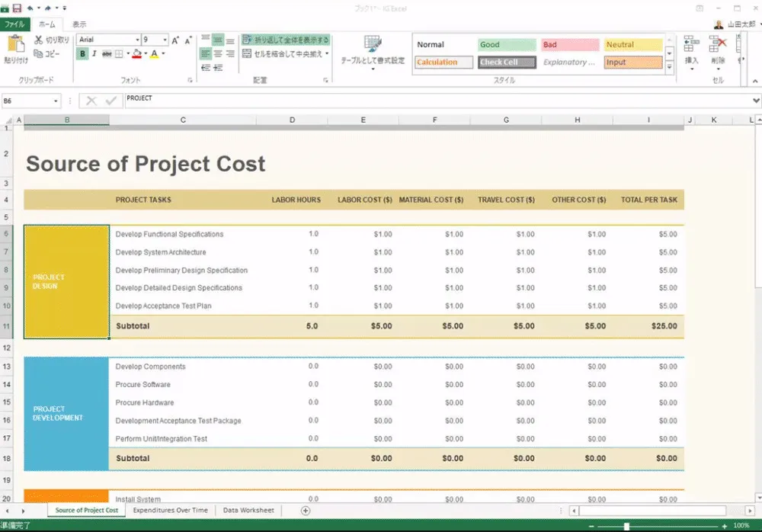Screen dimensions: 762x532
Task: Add a new sheet with the plus icon
Action: (x=306, y=511)
